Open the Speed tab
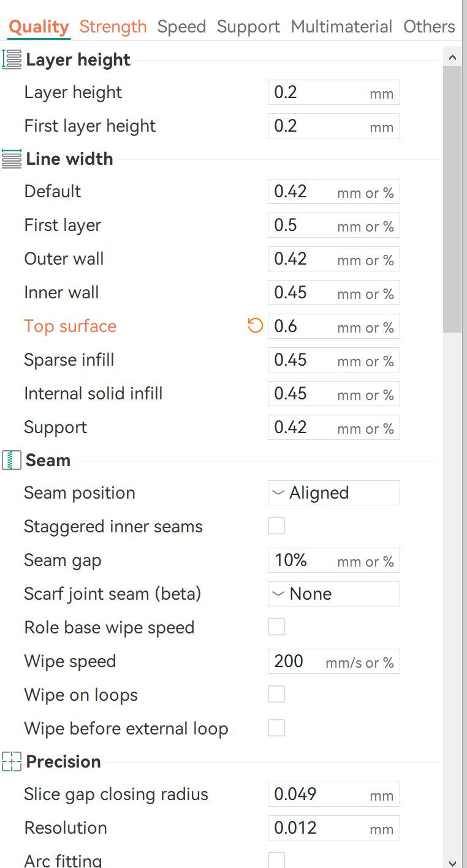This screenshot has width=467, height=868. pos(181,27)
